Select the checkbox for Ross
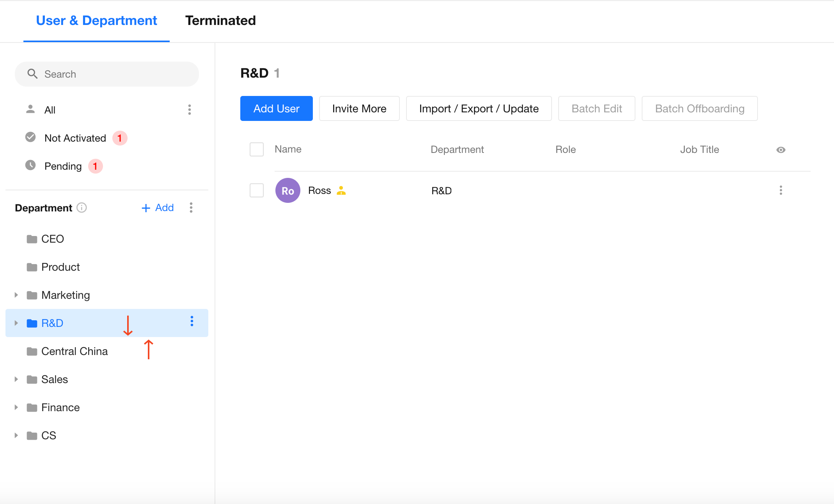Image resolution: width=834 pixels, height=504 pixels. point(257,190)
